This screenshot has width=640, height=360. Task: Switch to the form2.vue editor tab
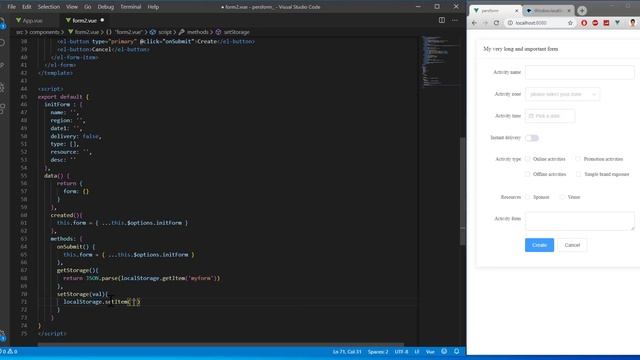(84, 20)
